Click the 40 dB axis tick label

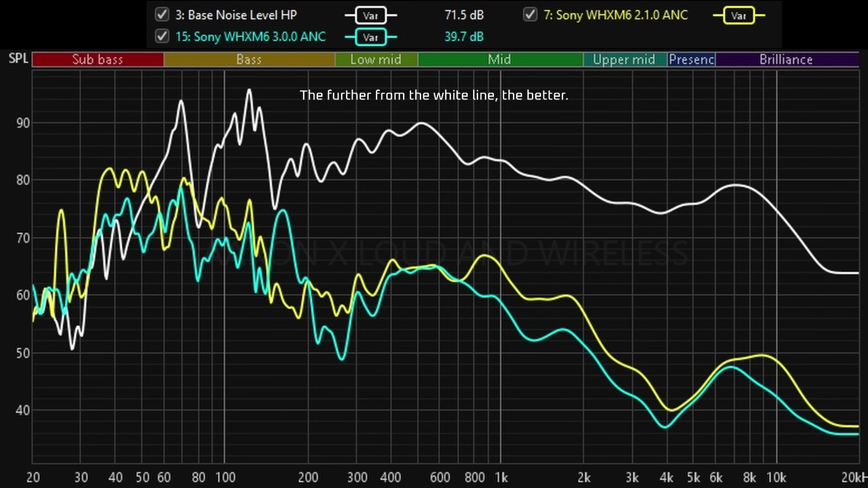(23, 411)
